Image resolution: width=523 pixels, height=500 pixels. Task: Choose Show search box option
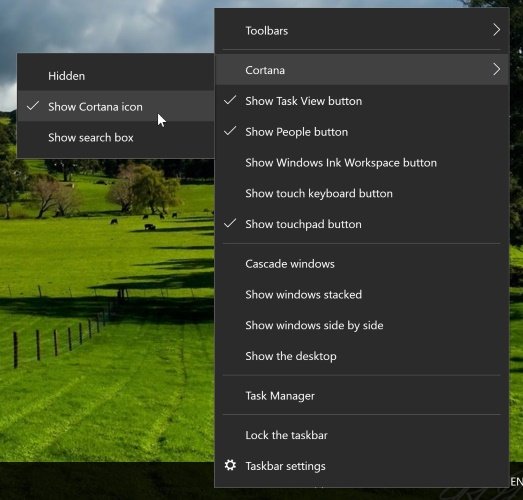[116, 137]
